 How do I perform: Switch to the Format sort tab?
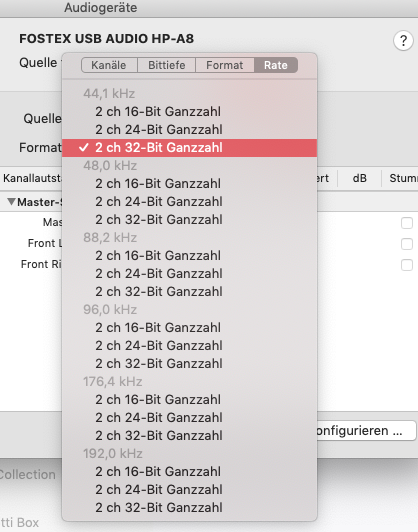click(225, 65)
